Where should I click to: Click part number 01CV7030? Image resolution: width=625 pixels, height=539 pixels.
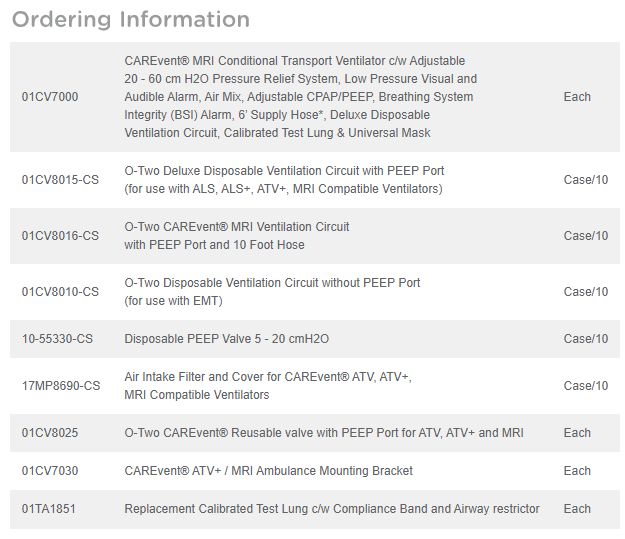[50, 471]
